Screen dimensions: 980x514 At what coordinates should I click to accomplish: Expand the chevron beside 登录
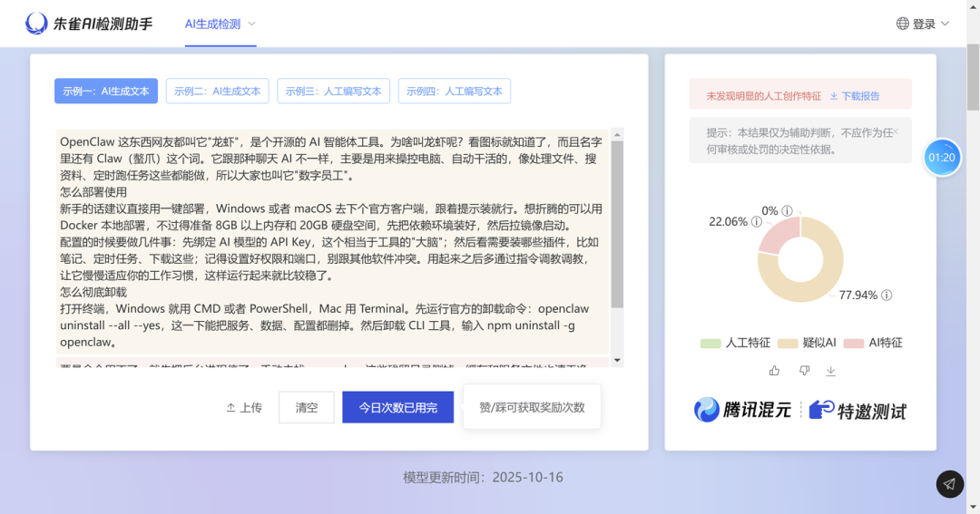pyautogui.click(x=945, y=24)
